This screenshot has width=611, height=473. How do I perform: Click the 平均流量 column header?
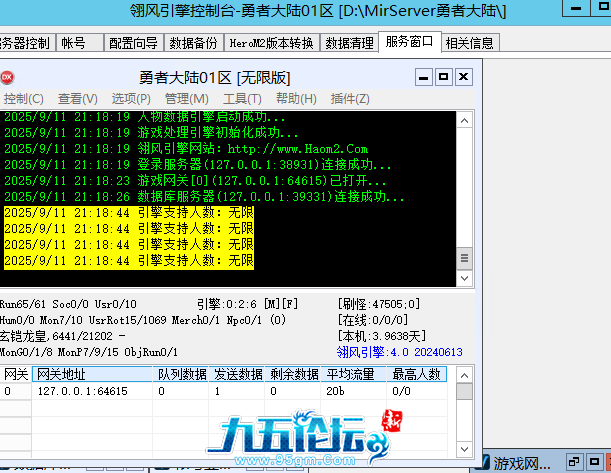click(354, 374)
